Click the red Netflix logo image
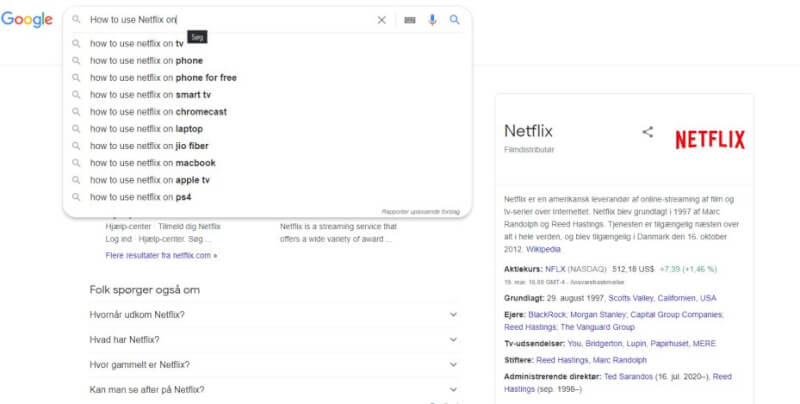 [710, 139]
